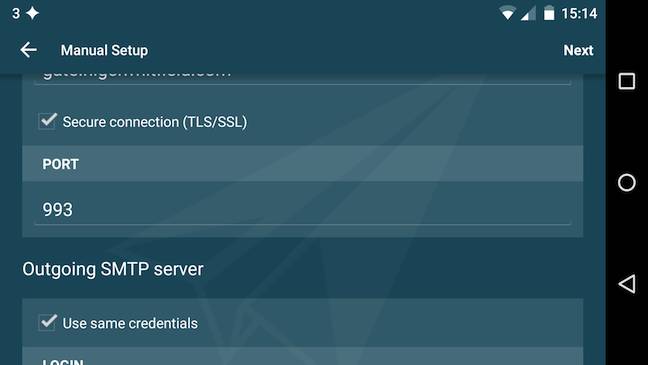Tap the Android back triangle button
The image size is (648, 365).
pyautogui.click(x=627, y=284)
